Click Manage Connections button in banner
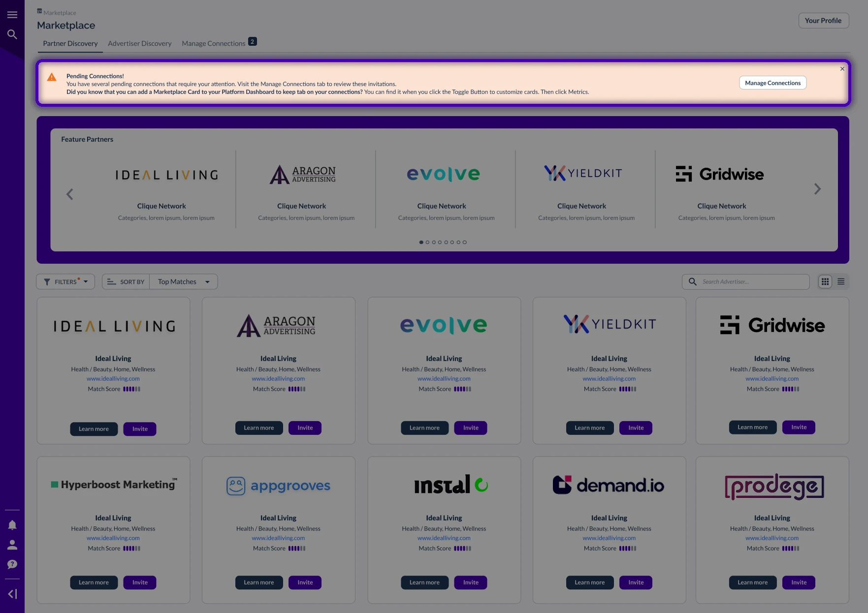This screenshot has height=613, width=868. click(773, 83)
